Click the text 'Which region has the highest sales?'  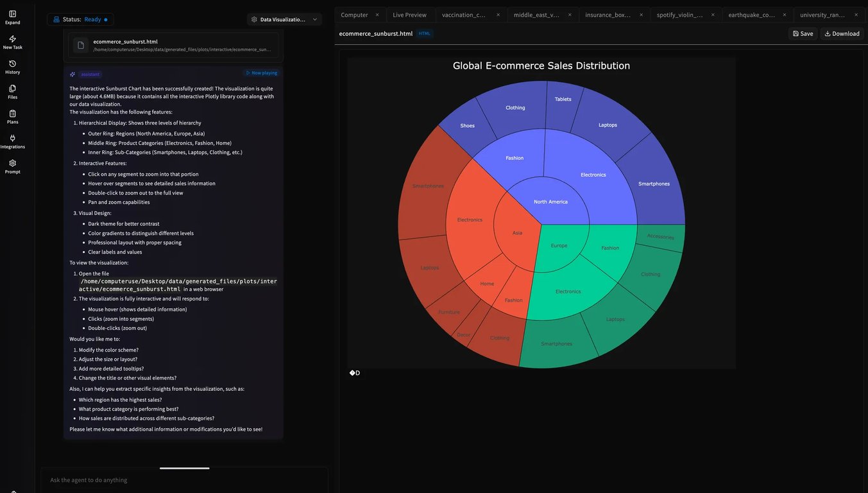click(x=120, y=400)
